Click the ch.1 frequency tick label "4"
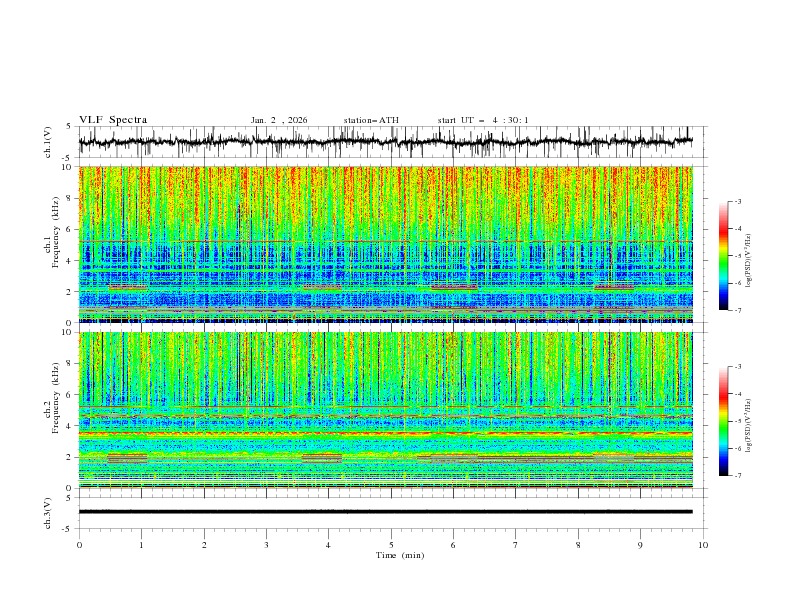Viewport: 792px width, 612px height. pos(71,261)
